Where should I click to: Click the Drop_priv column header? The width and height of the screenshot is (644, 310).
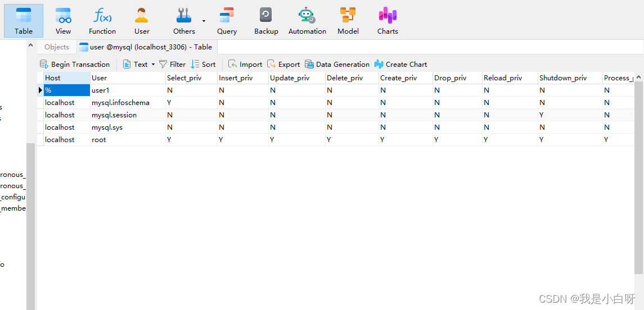457,78
